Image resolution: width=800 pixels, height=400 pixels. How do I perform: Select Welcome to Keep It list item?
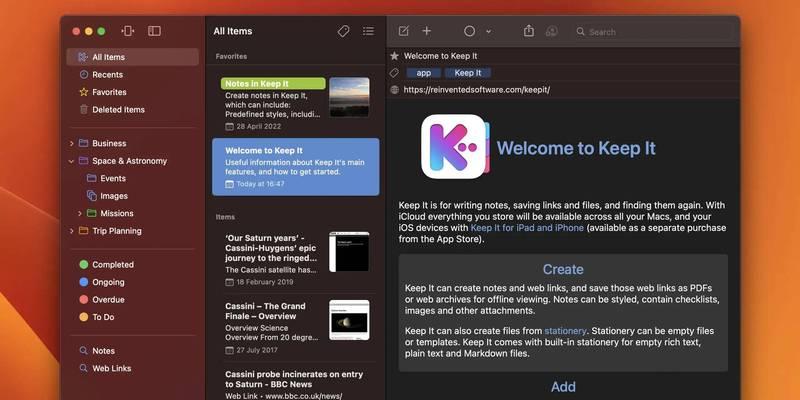[296, 167]
